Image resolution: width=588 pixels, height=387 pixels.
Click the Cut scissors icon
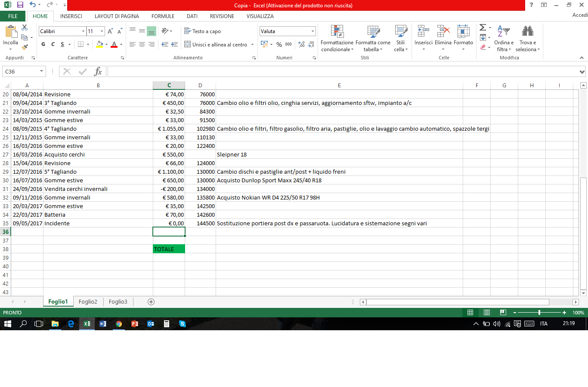point(25,28)
